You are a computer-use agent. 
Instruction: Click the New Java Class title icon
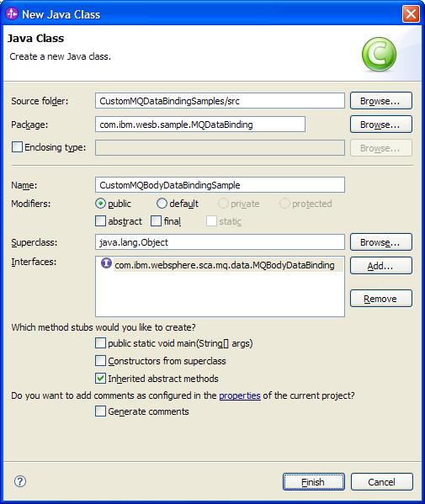(x=12, y=13)
